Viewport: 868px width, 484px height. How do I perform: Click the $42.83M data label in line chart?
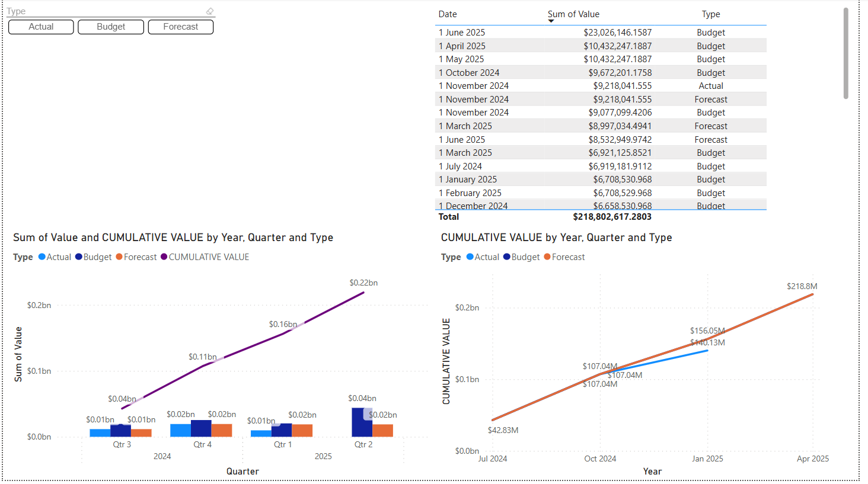(x=503, y=430)
